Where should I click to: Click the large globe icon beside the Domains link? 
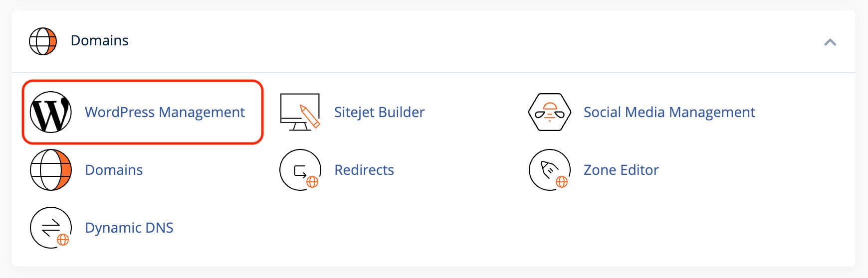tap(50, 170)
